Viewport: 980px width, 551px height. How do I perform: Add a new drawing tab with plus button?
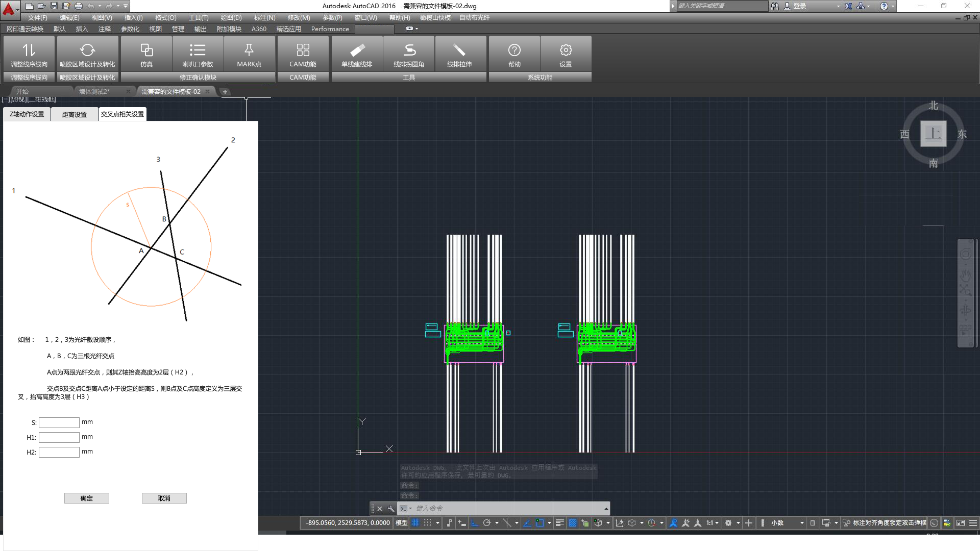pos(225,92)
